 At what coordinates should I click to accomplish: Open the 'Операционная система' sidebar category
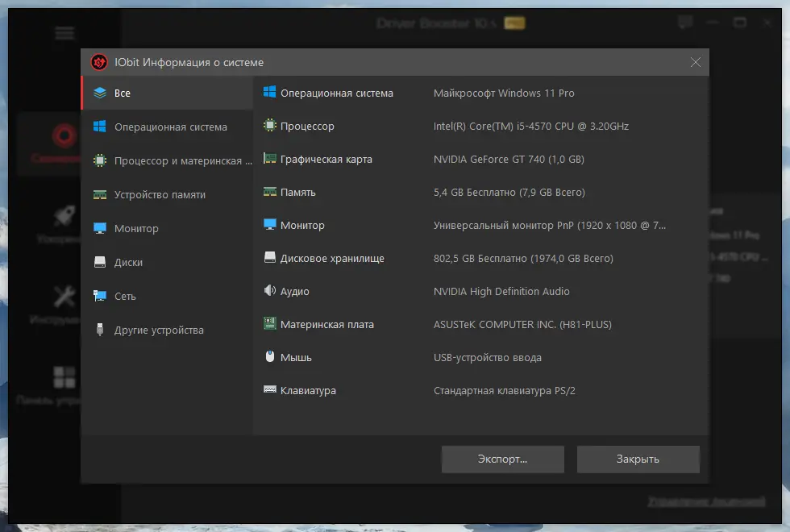click(x=168, y=127)
